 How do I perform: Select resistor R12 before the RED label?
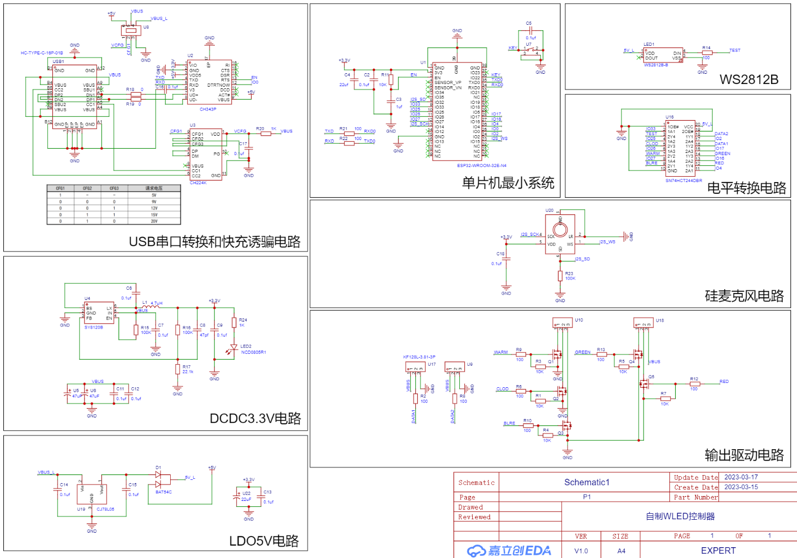[694, 384]
